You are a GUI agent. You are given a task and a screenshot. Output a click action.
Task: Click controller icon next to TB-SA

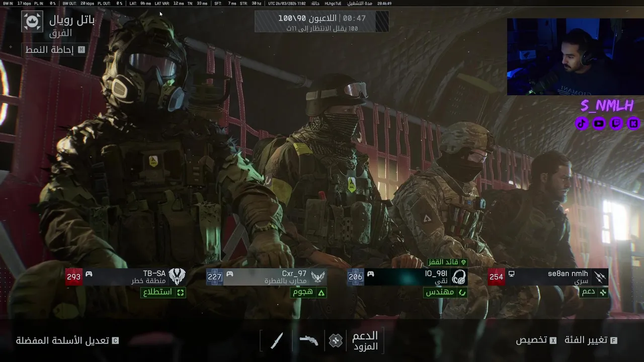click(x=89, y=274)
